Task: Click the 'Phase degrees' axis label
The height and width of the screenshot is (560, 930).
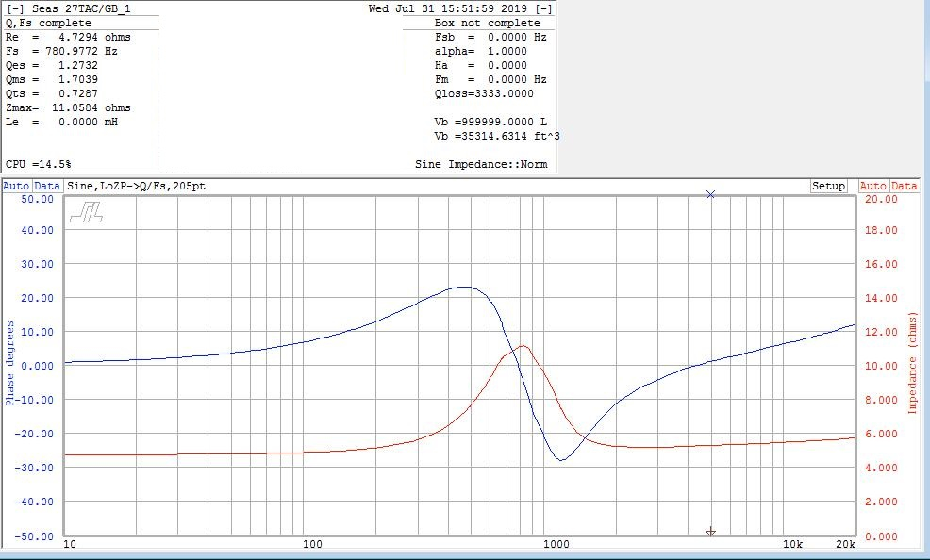Action: click(10, 363)
